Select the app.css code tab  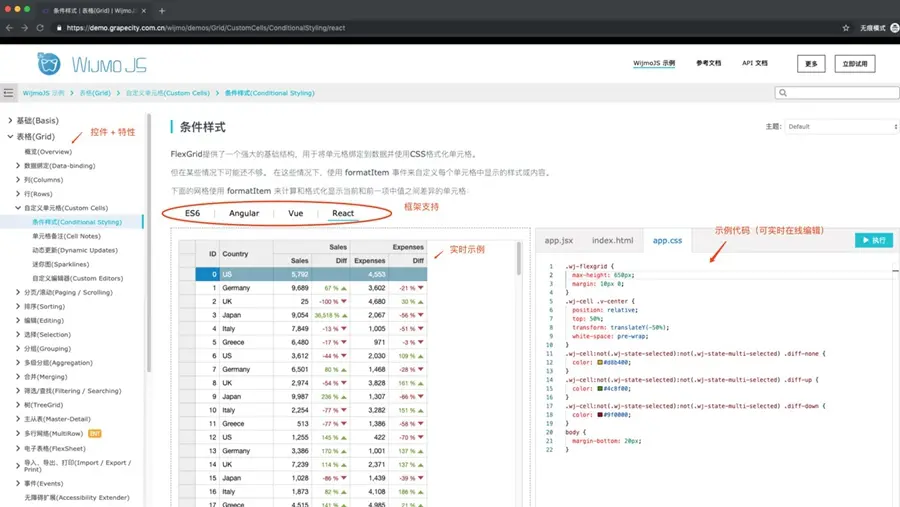668,241
